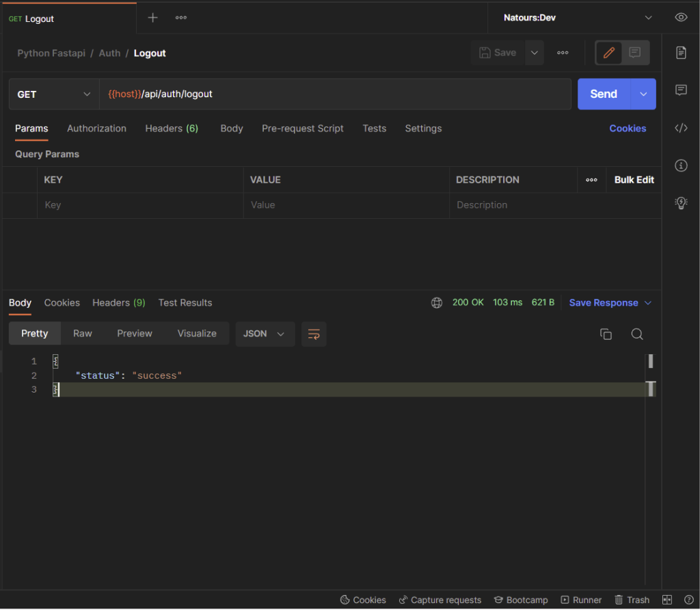The height and width of the screenshot is (610, 700).
Task: Toggle the request documentation edit pencil
Action: (608, 53)
